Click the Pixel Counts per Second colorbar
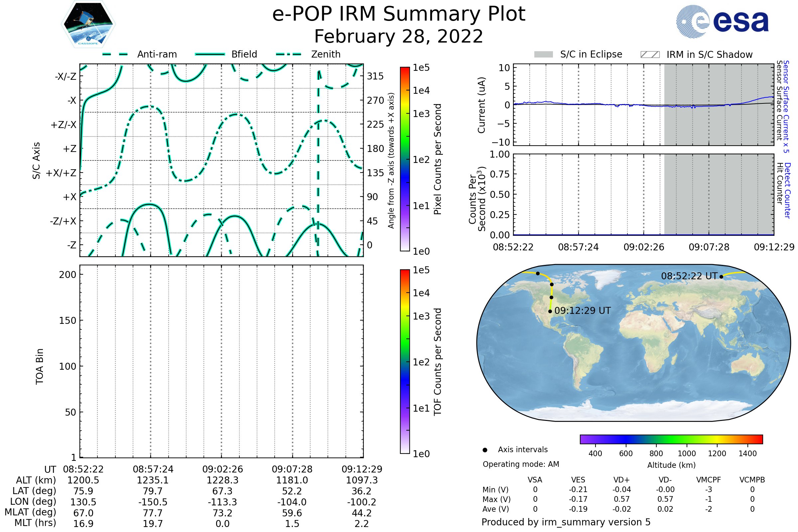 point(405,159)
